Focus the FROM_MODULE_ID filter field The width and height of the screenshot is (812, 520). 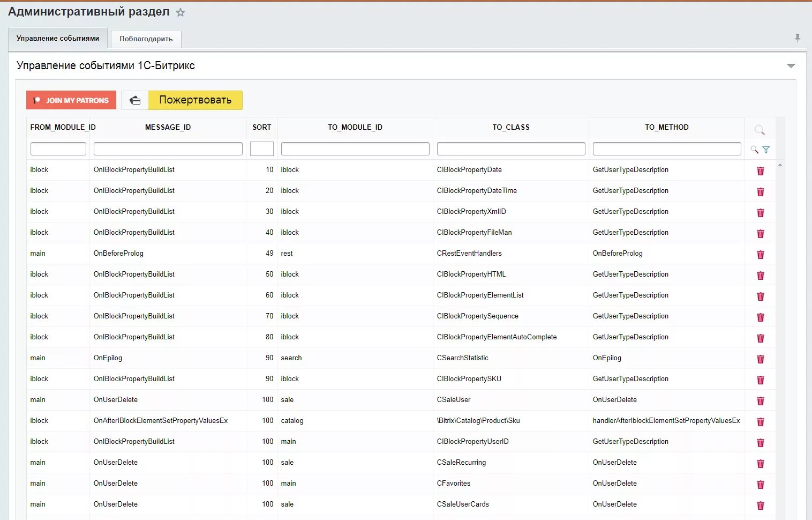point(58,149)
